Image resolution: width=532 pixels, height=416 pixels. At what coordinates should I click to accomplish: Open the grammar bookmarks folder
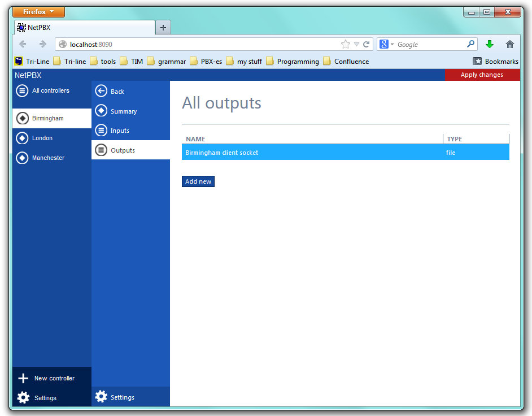coord(167,62)
